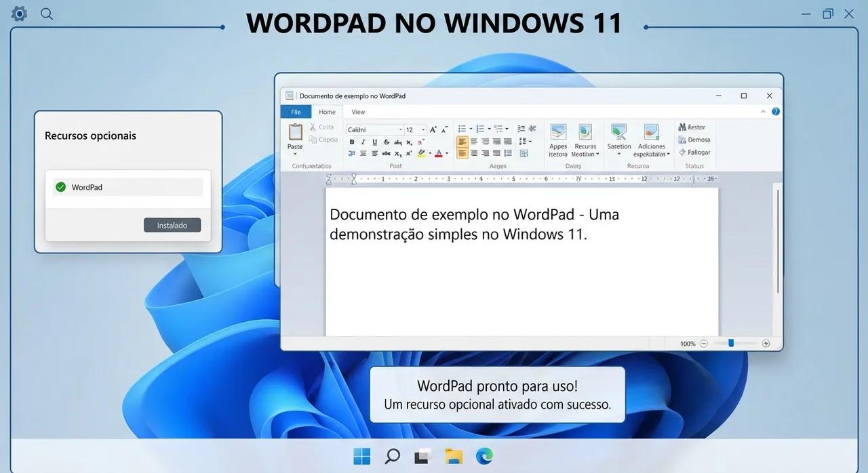Image resolution: width=868 pixels, height=473 pixels.
Task: Open WordPad help question mark icon
Action: click(776, 112)
